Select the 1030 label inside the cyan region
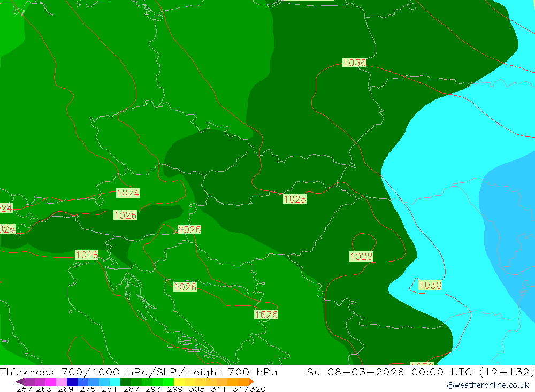 (430, 285)
